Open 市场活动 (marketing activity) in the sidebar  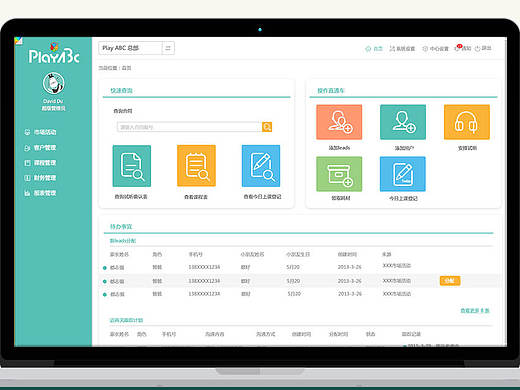(40, 132)
